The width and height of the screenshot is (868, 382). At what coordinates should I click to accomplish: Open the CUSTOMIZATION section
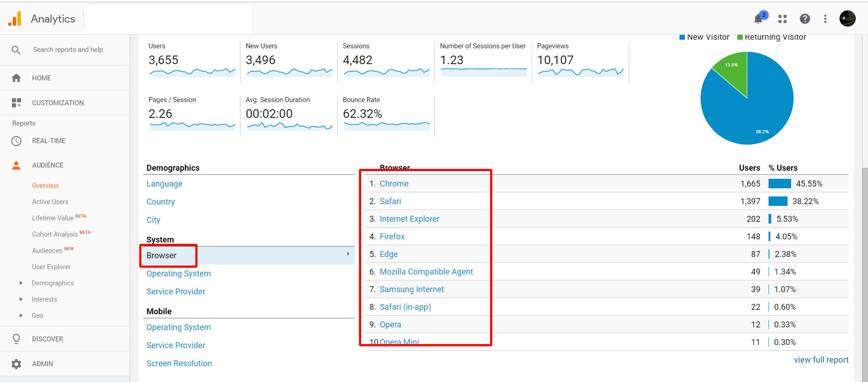coord(58,103)
